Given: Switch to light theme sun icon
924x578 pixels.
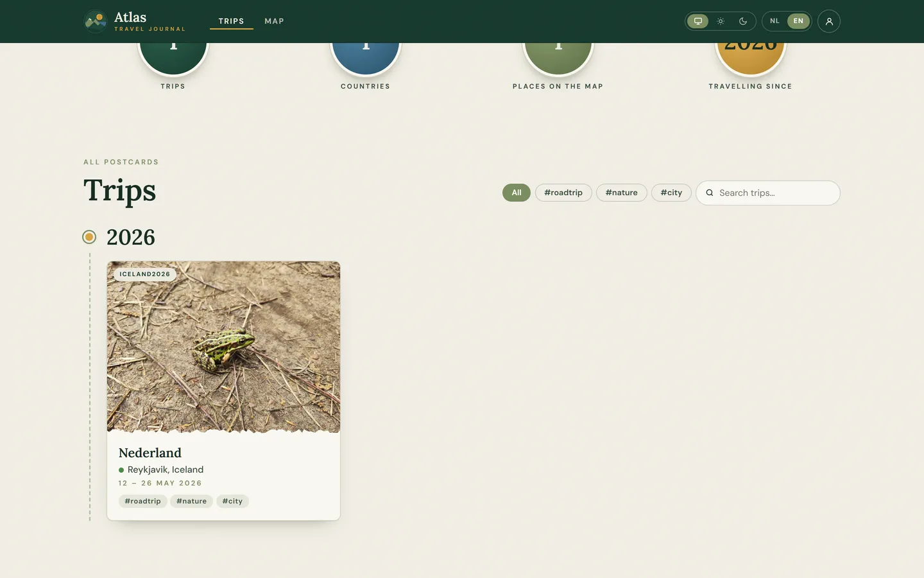Looking at the screenshot, I should 721,21.
